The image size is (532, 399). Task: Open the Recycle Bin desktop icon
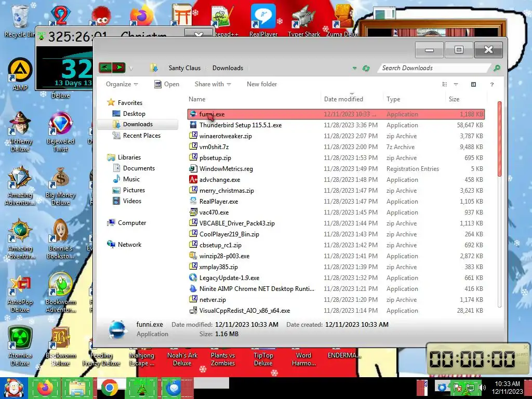click(x=19, y=20)
